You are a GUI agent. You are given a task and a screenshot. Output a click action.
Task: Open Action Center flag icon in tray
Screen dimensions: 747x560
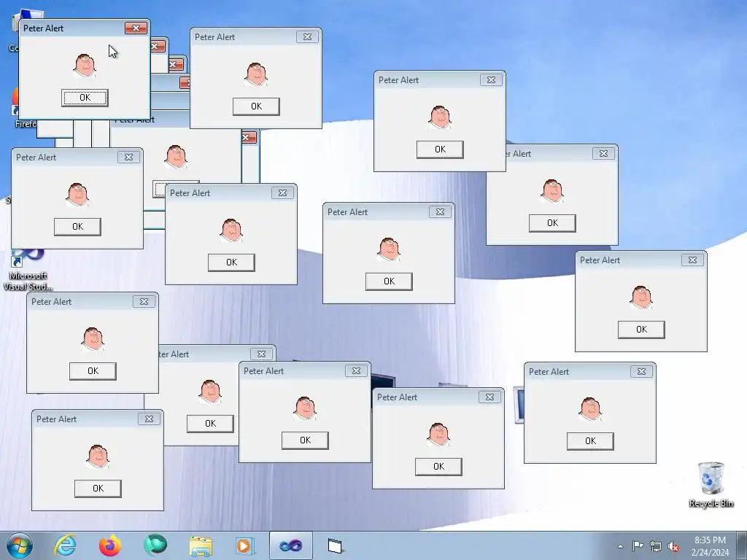(x=638, y=546)
